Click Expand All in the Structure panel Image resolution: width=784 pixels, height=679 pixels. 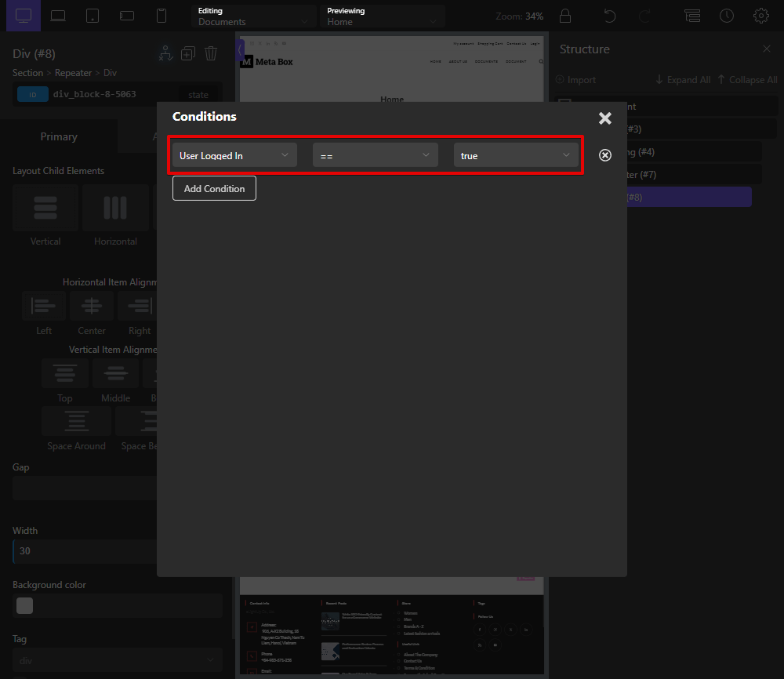point(681,79)
